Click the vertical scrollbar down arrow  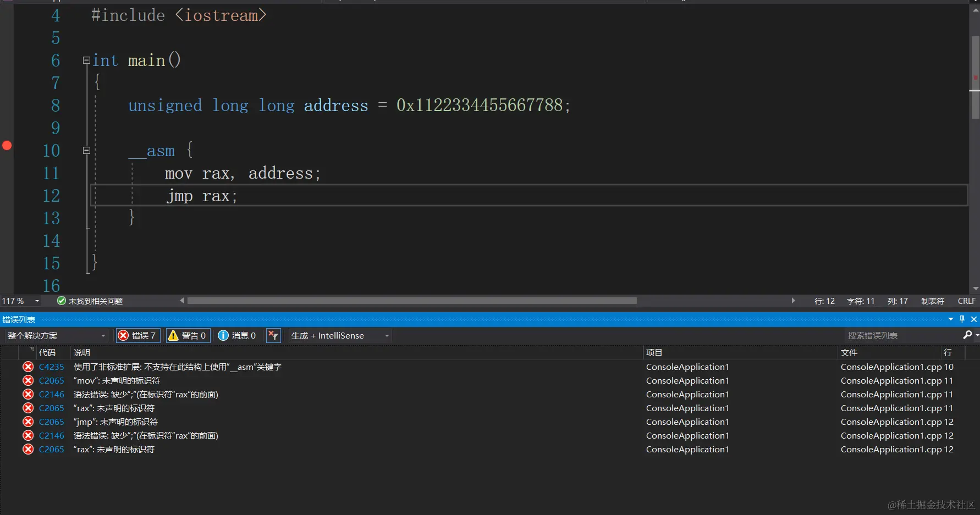tap(975, 288)
